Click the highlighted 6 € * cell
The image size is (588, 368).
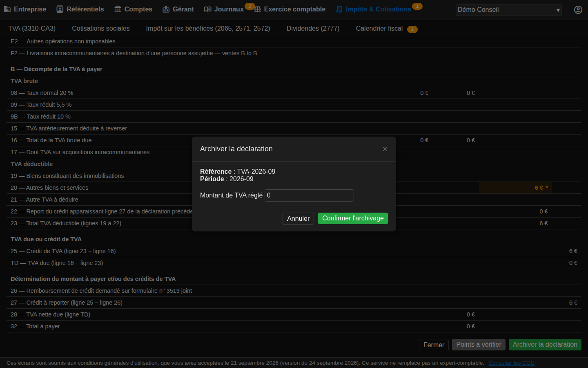pos(515,188)
